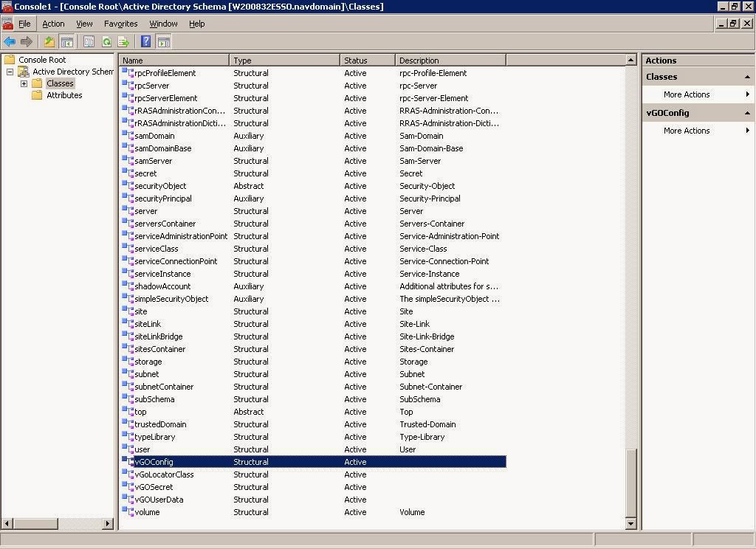
Task: Select the vGoLocatorClass row
Action: point(313,474)
